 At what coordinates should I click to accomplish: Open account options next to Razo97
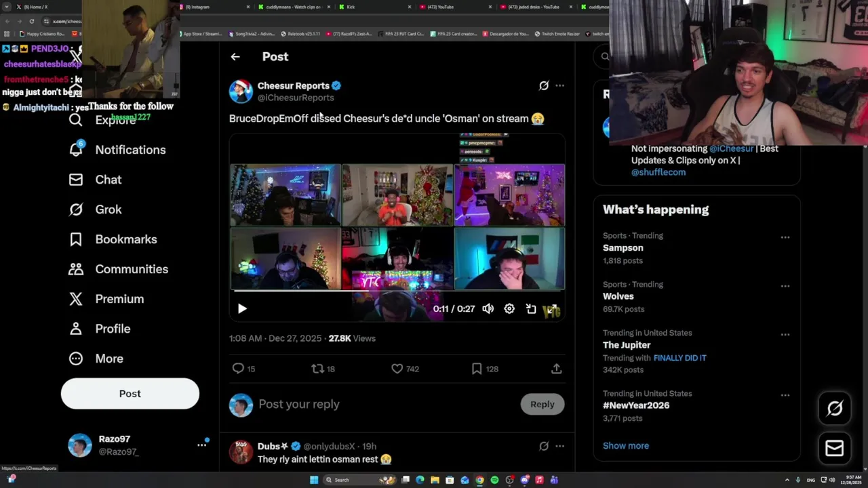pos(201,445)
